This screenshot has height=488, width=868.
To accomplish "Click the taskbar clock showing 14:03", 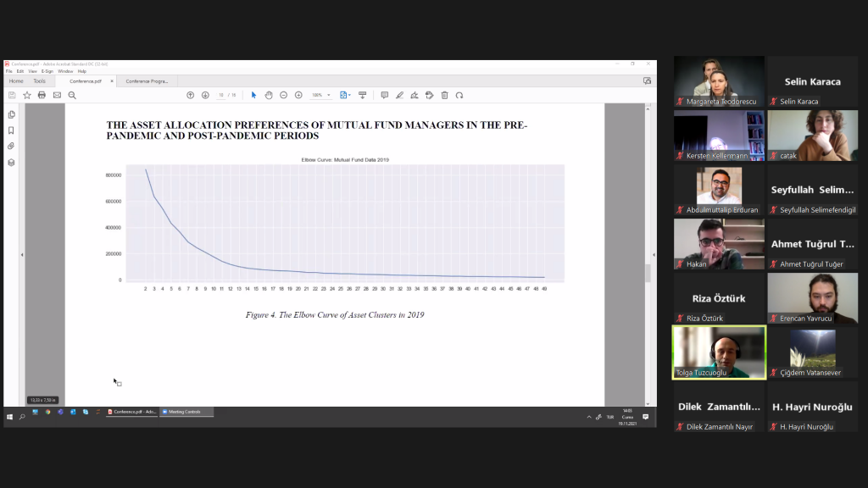I will tap(628, 417).
